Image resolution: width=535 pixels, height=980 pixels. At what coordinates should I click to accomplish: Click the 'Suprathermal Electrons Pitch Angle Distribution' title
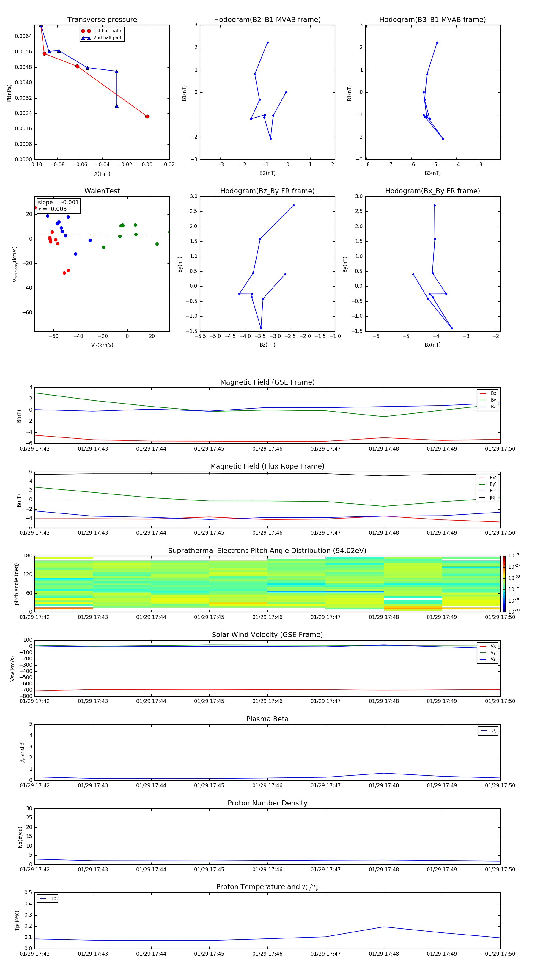tap(267, 551)
